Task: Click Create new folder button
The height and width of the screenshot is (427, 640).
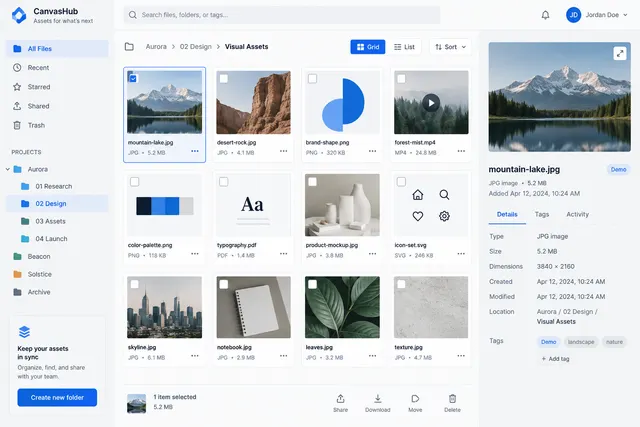Action: (57, 397)
